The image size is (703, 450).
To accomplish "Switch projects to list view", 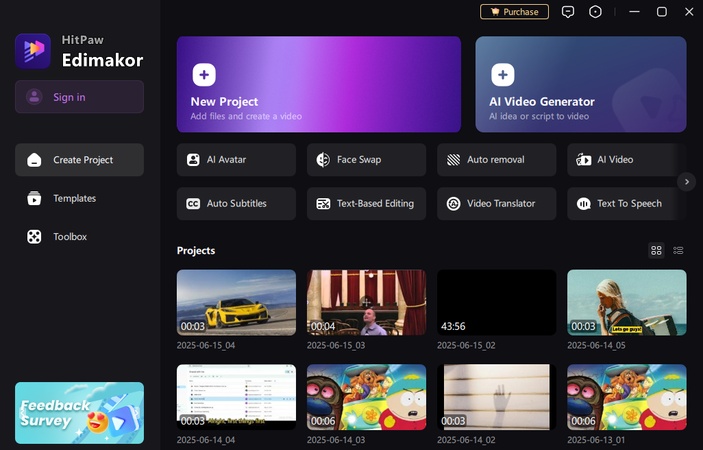I will (x=678, y=250).
